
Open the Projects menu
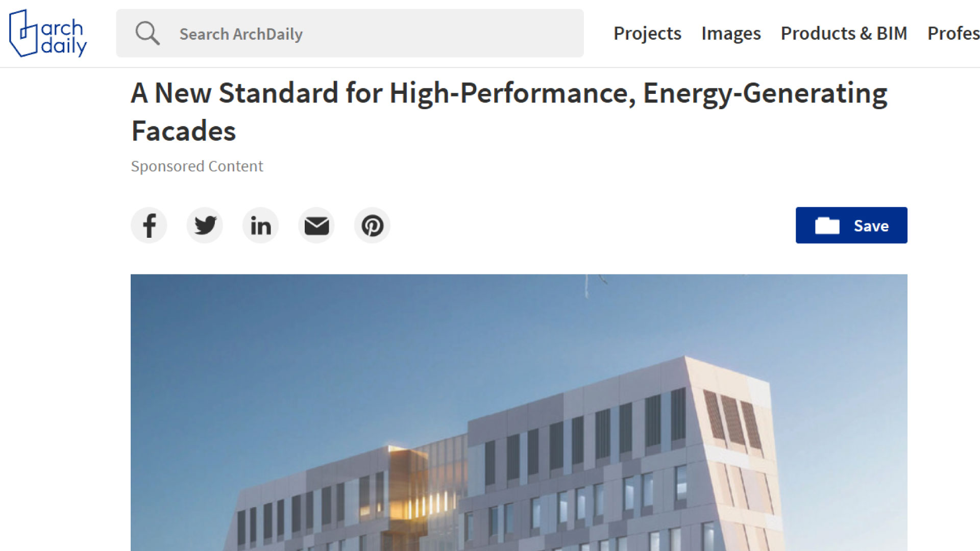click(x=647, y=33)
